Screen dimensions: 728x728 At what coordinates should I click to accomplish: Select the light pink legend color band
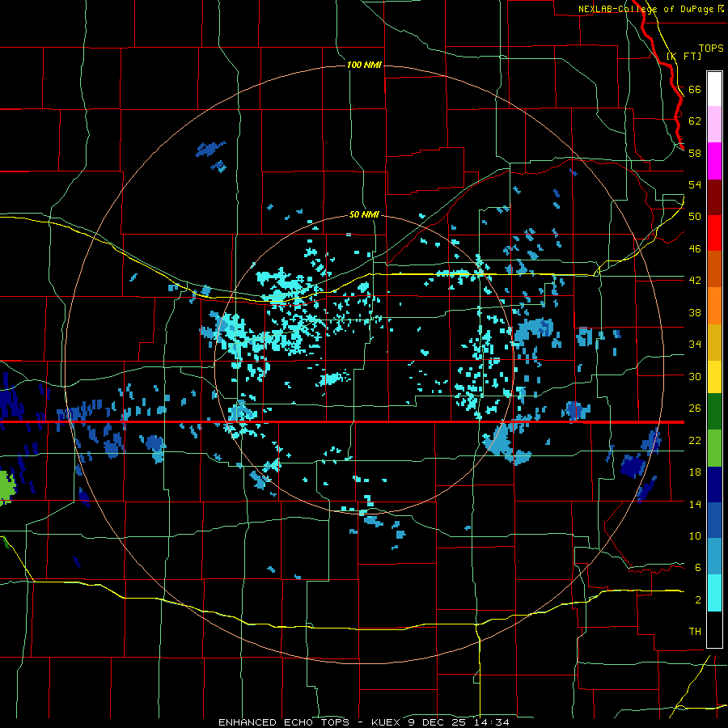714,125
